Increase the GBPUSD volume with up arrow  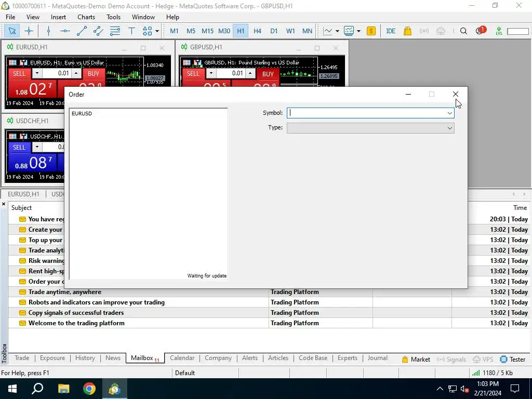tap(250, 73)
